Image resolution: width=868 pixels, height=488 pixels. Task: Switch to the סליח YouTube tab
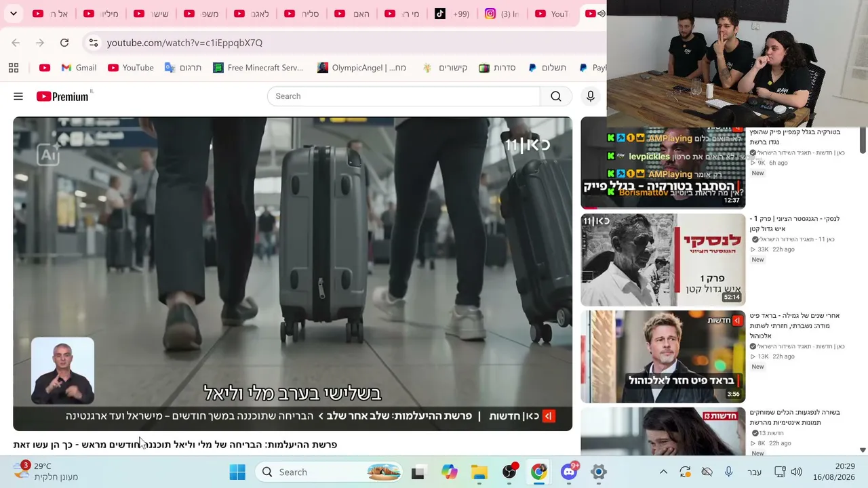click(301, 14)
